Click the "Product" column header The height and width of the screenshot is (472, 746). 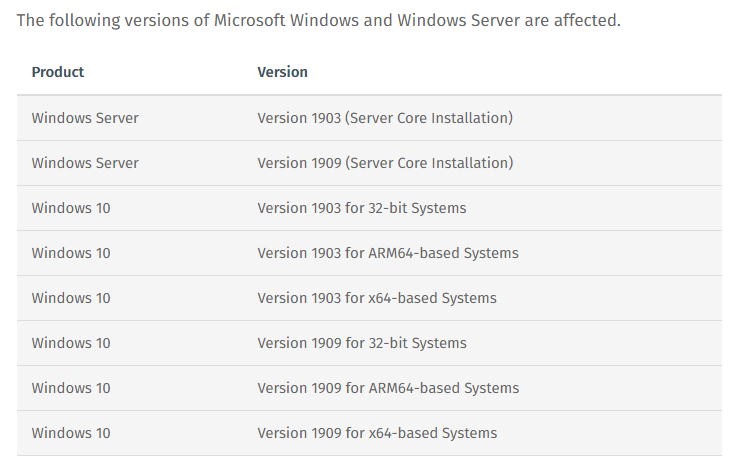pos(58,72)
